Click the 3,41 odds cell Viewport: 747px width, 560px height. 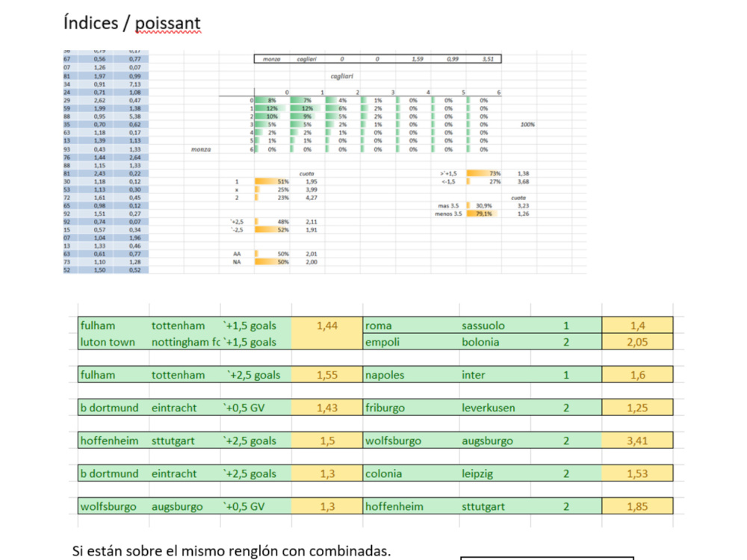[637, 441]
